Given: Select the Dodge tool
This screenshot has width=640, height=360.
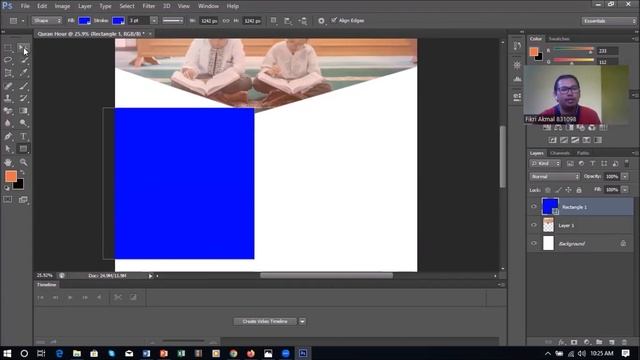Looking at the screenshot, I should 23,123.
